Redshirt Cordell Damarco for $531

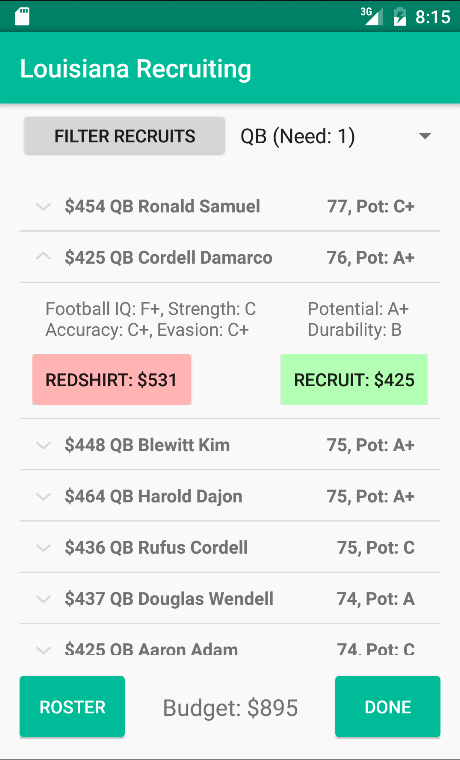(x=111, y=380)
